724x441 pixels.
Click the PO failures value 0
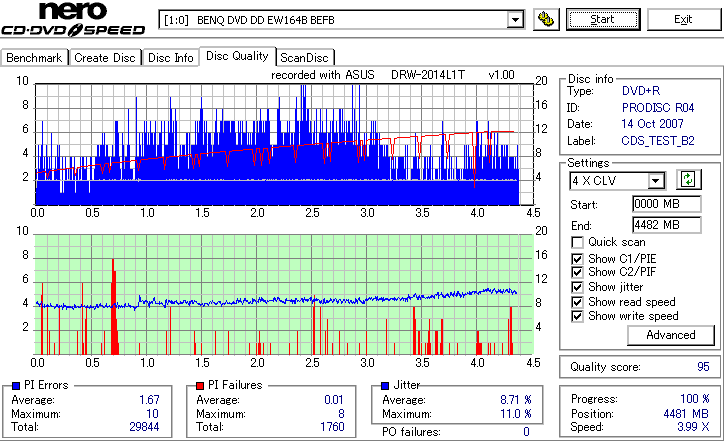526,432
